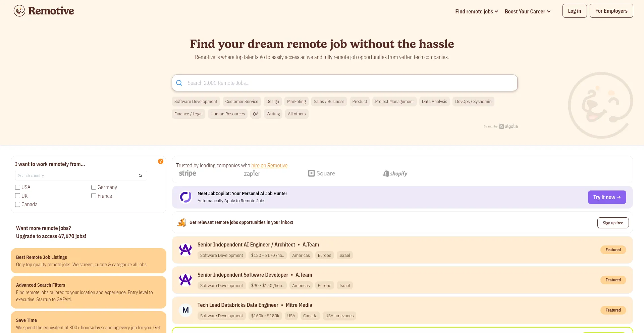644x333 pixels.
Task: Open the A.Team logo for AI Engineer job
Action: [x=185, y=250]
